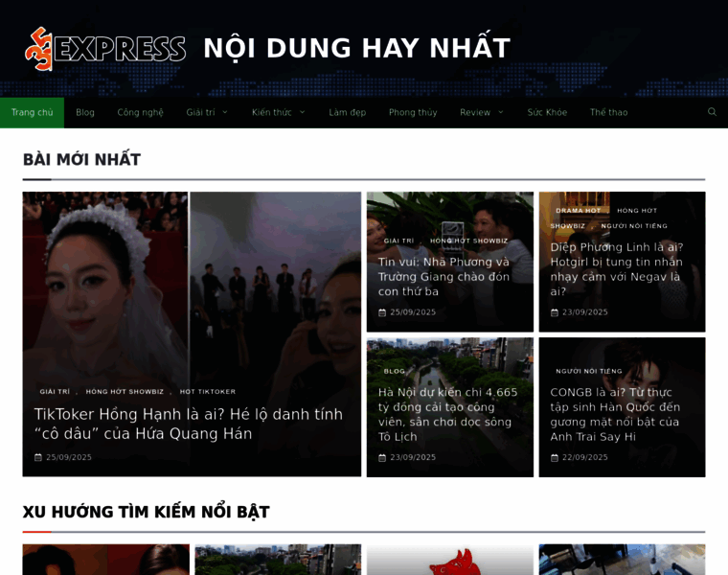Open the Làm đẹp menu item

point(348,112)
